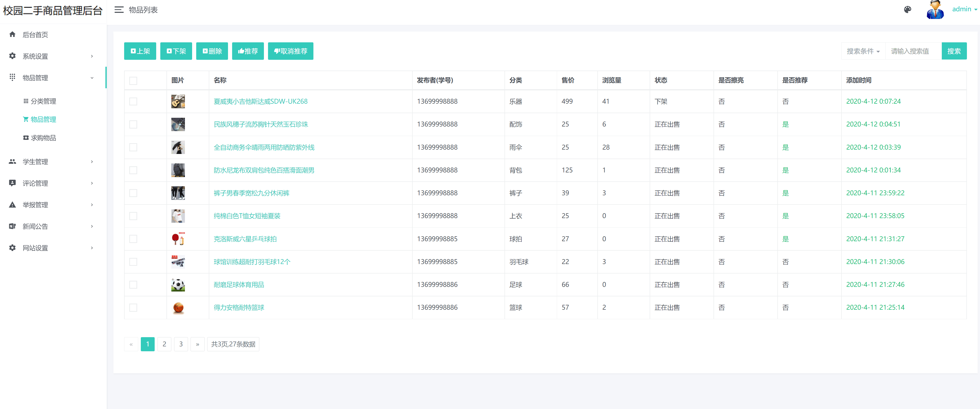The image size is (980, 409).
Task: Expand the 评论管理 menu chevron
Action: click(x=92, y=183)
